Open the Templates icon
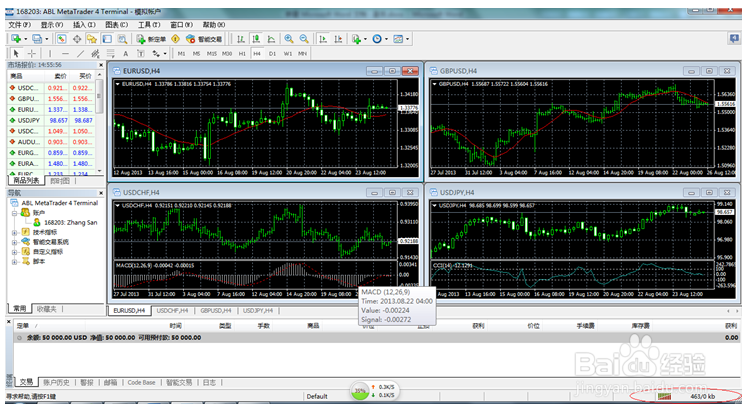 tap(398, 39)
